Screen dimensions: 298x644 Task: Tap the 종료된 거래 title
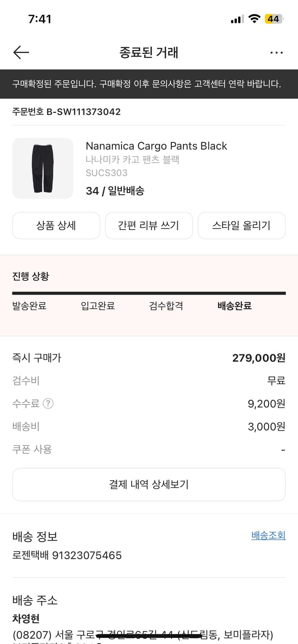149,52
